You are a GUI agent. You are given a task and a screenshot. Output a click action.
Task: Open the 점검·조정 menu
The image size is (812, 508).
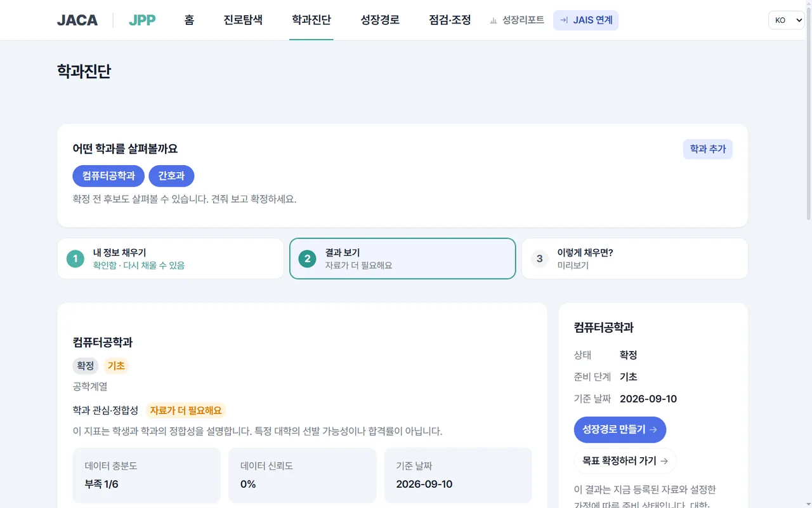coord(450,20)
